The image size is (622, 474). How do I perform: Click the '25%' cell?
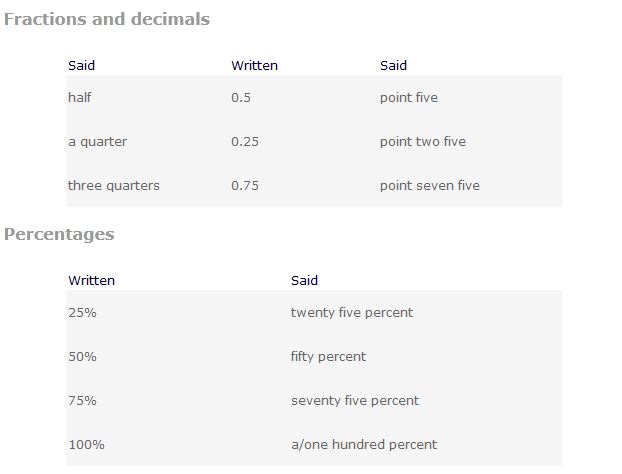point(82,312)
